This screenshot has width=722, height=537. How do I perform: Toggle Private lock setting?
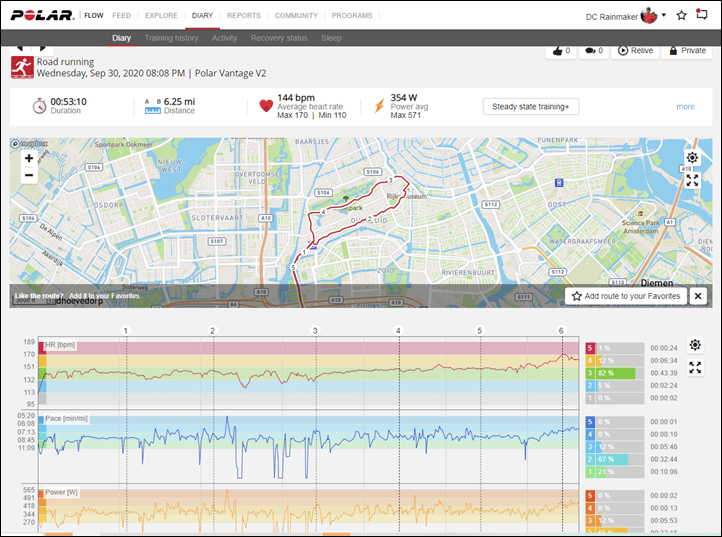click(687, 51)
